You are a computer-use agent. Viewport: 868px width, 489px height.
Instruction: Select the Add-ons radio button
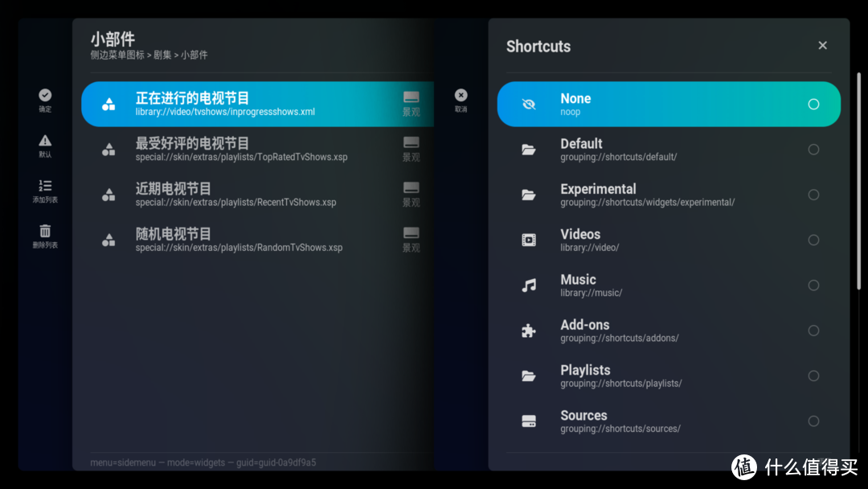pyautogui.click(x=813, y=331)
